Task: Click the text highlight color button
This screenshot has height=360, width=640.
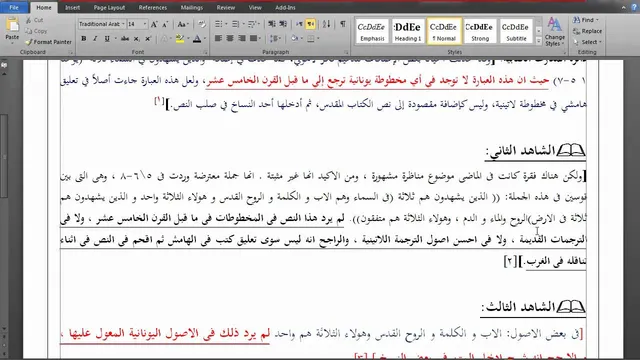Action: coord(180,39)
